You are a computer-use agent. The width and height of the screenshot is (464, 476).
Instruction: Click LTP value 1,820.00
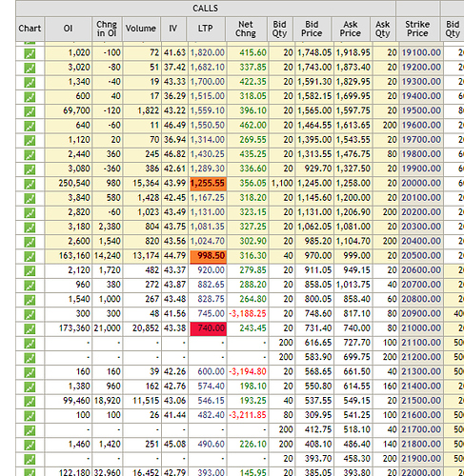208,52
